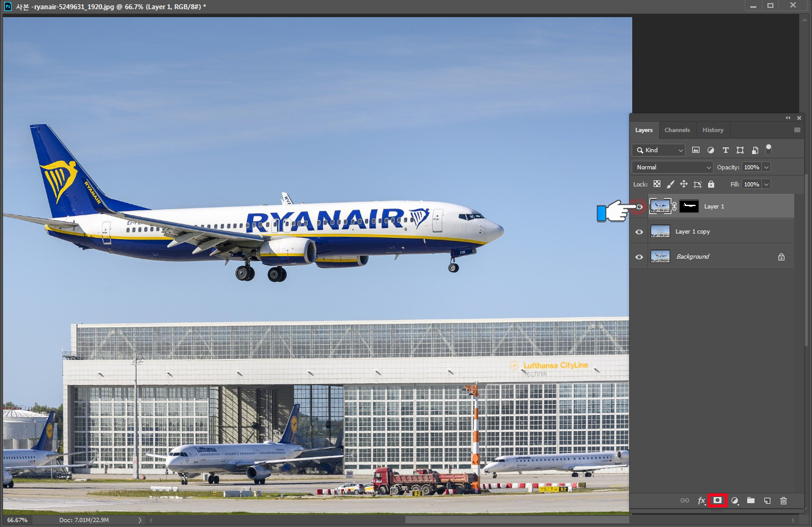Open the Normal blend mode dropdown
This screenshot has width=812, height=527.
[673, 167]
